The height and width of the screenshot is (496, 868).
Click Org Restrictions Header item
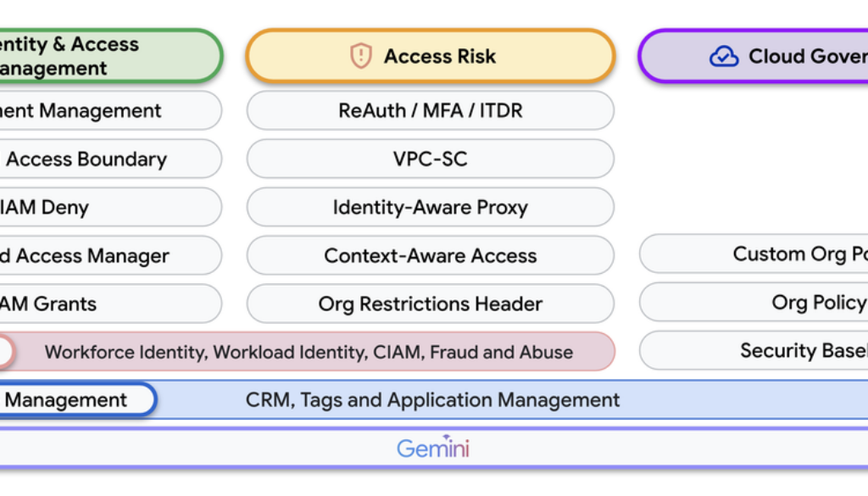430,304
